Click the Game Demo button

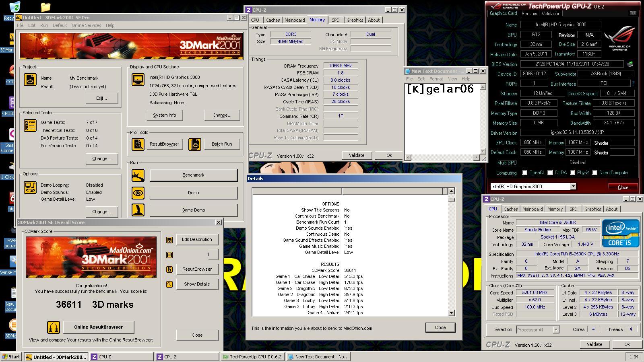click(x=194, y=210)
